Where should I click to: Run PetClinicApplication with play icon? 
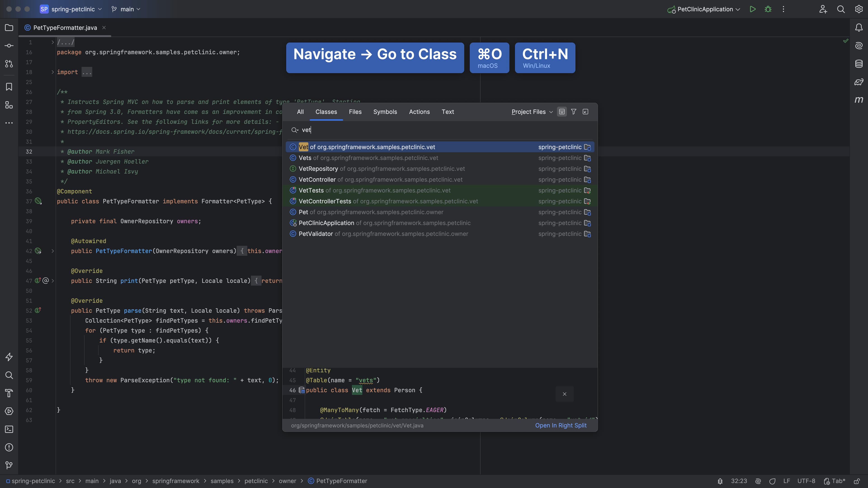(x=752, y=9)
